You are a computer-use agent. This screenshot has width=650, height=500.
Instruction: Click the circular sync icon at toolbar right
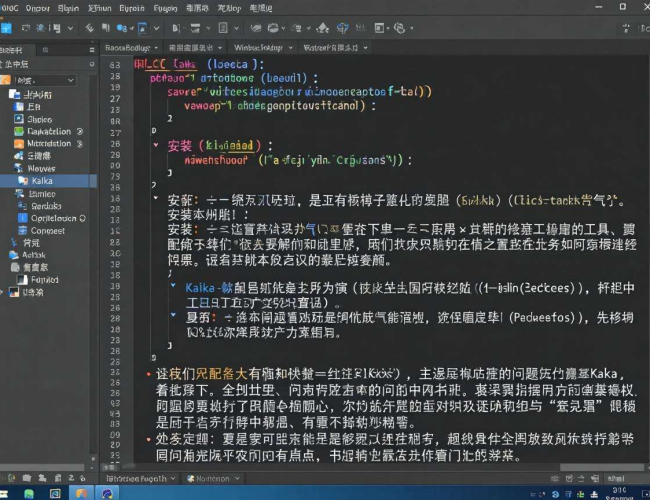399,28
